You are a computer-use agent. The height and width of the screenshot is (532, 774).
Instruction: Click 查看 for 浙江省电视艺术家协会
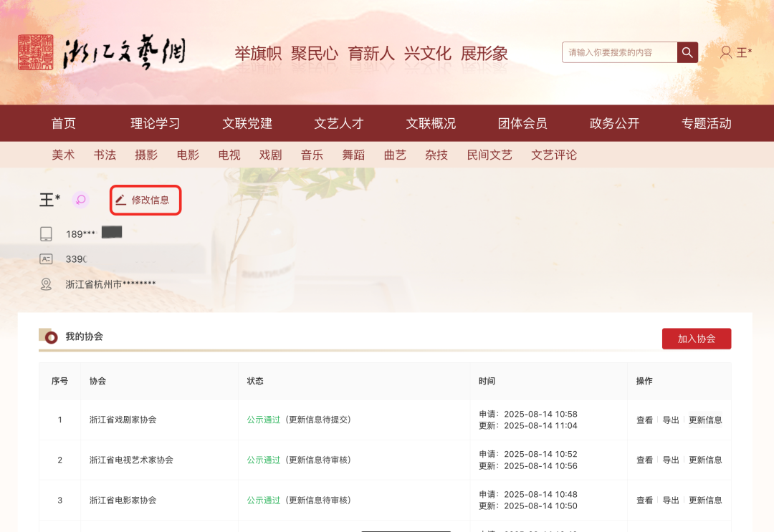(645, 460)
